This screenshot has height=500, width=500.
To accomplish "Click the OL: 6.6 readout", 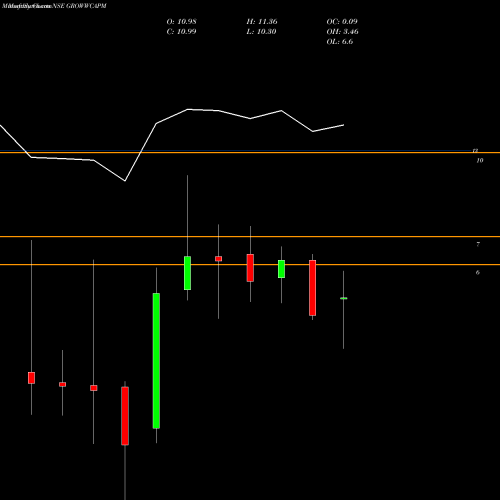I will 340,42.
